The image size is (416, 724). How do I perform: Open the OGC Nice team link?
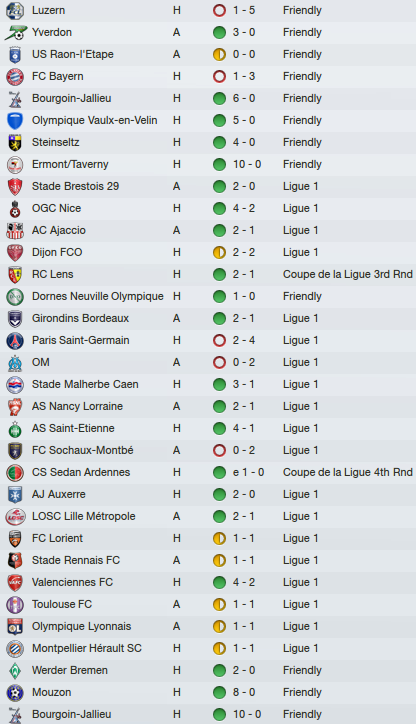(x=56, y=208)
